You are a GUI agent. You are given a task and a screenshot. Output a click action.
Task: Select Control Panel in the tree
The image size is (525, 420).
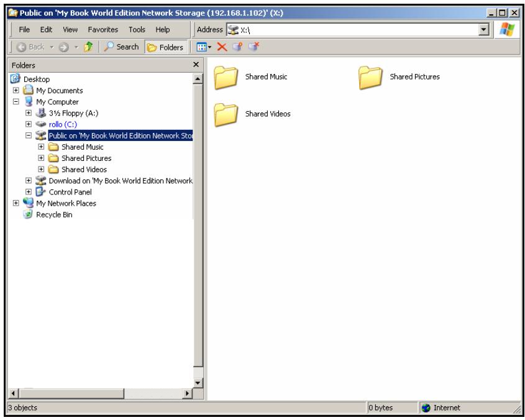tap(70, 192)
